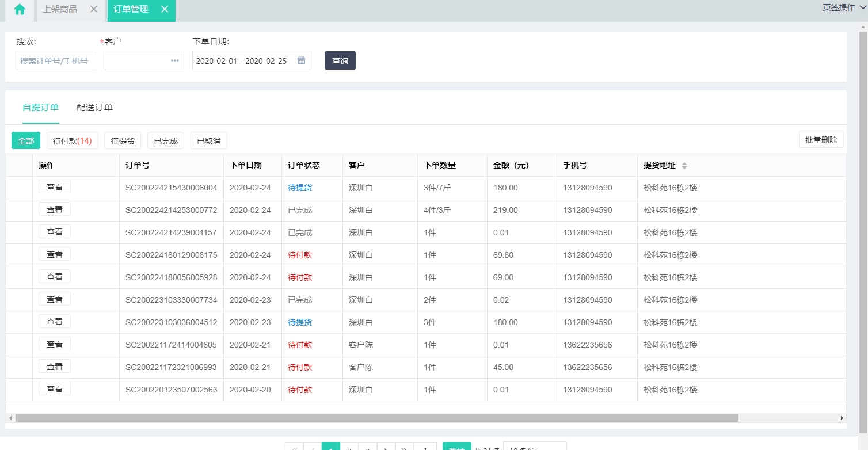The height and width of the screenshot is (450, 868).
Task: Click the amount 219.00
Action: (505, 210)
